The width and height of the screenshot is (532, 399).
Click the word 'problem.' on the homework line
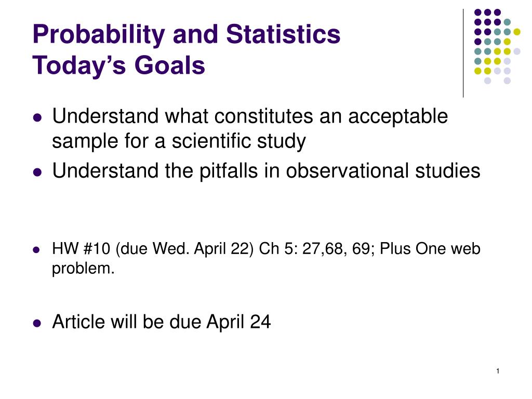coord(83,269)
